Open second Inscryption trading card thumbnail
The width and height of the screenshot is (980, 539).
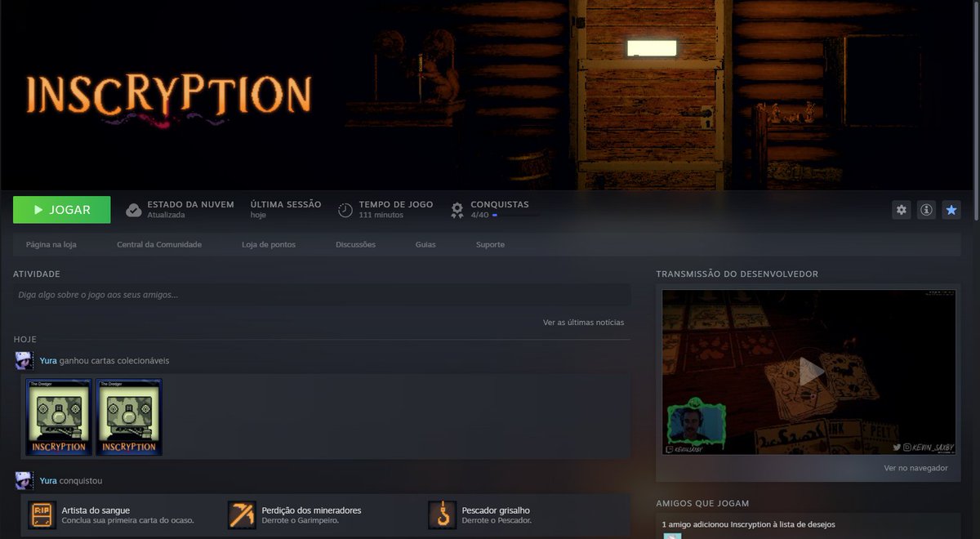pyautogui.click(x=129, y=416)
